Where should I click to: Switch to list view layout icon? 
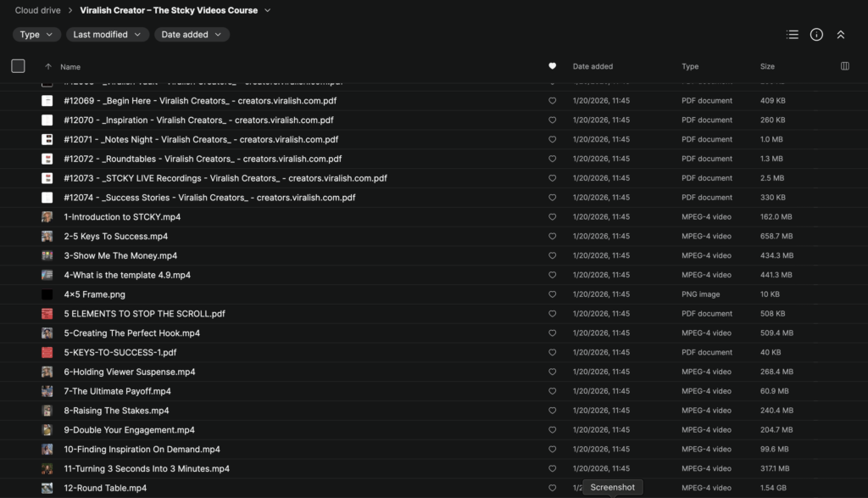[x=793, y=34]
